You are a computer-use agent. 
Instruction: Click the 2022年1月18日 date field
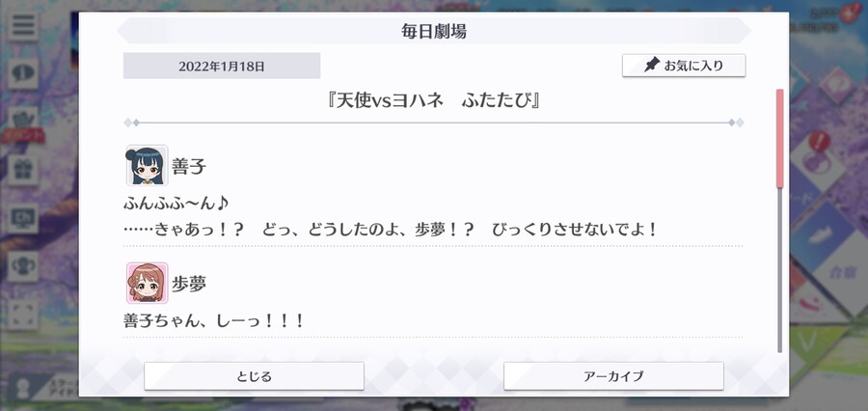[222, 66]
